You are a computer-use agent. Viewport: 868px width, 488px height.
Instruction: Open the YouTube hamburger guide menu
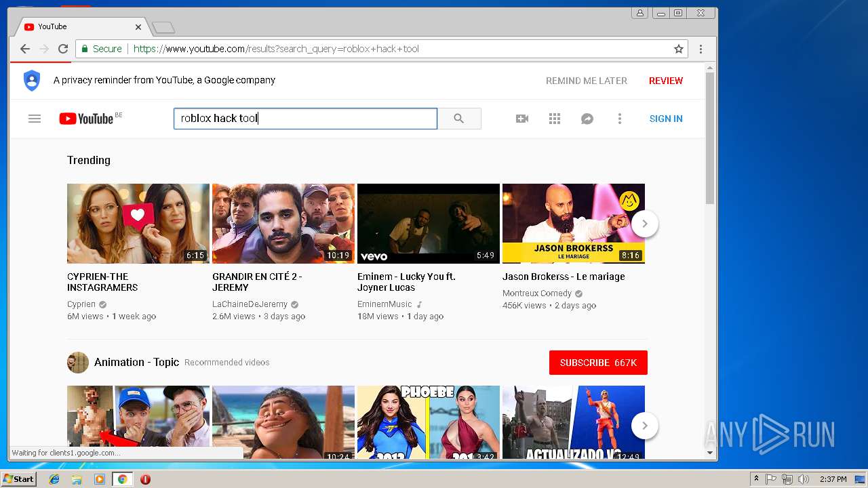tap(35, 119)
